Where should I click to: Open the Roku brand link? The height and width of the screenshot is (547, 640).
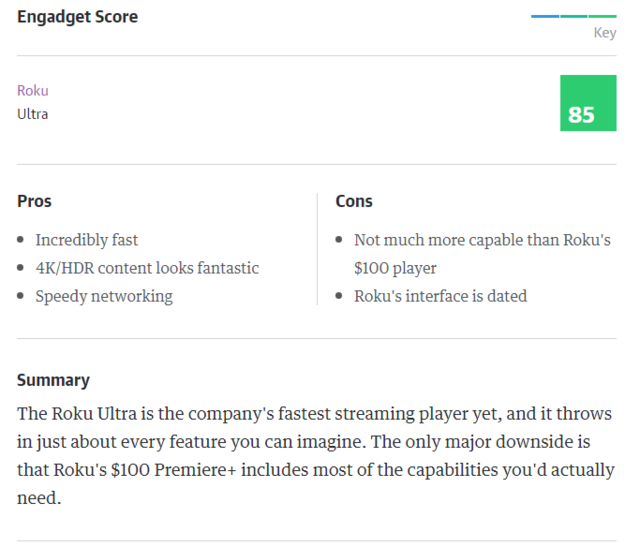(x=33, y=90)
